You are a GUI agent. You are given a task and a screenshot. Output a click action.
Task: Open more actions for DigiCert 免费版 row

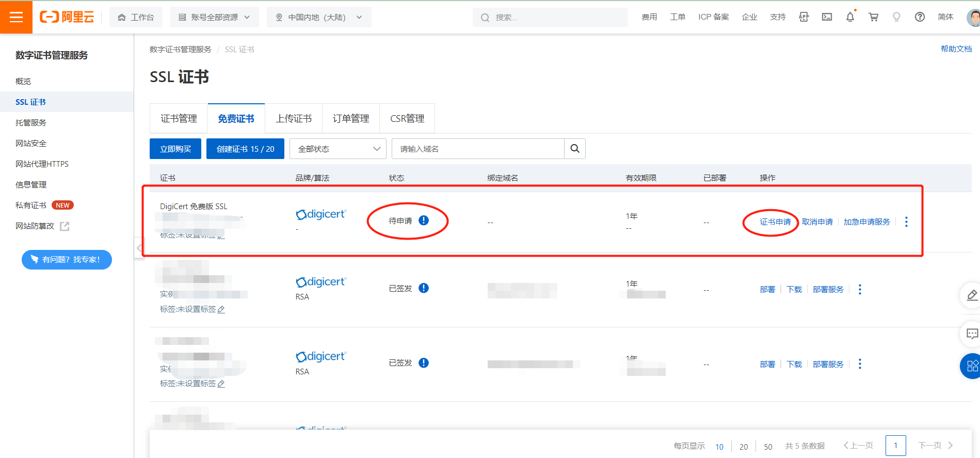906,222
